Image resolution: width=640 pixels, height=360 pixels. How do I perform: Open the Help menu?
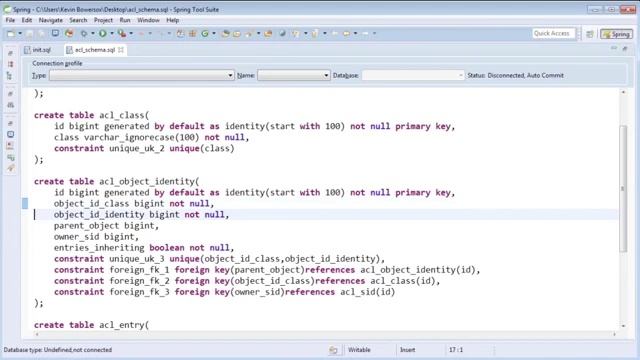(x=172, y=20)
